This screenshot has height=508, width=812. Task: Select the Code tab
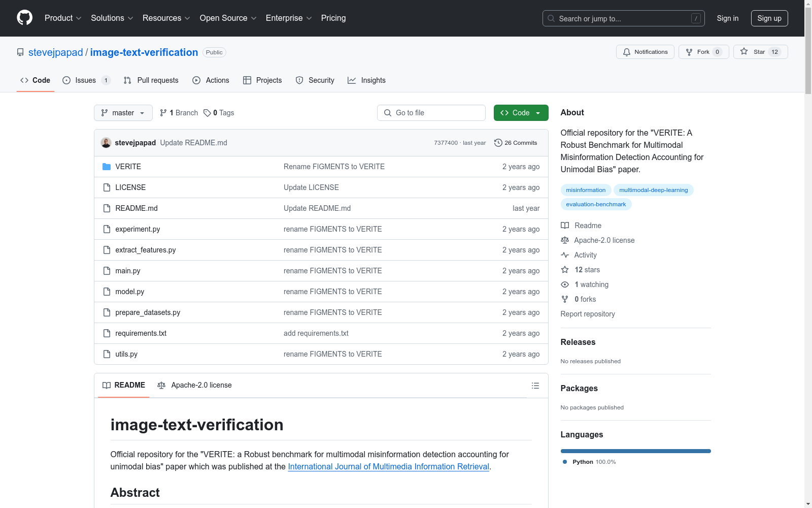click(x=36, y=80)
